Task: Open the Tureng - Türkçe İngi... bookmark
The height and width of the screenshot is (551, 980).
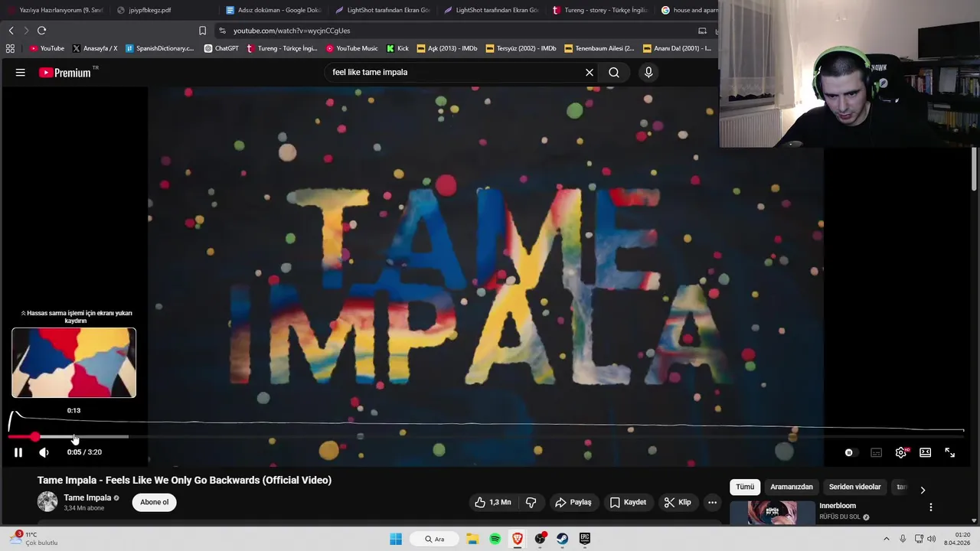Action: (x=282, y=48)
